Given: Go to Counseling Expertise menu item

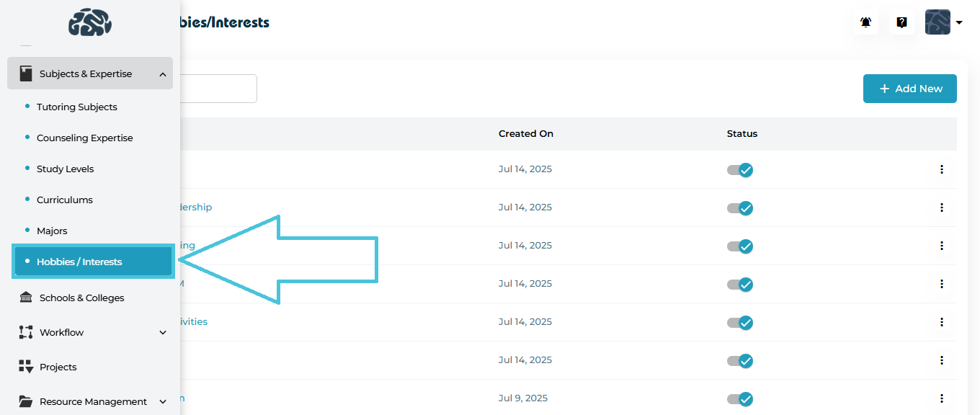Looking at the screenshot, I should coord(84,138).
